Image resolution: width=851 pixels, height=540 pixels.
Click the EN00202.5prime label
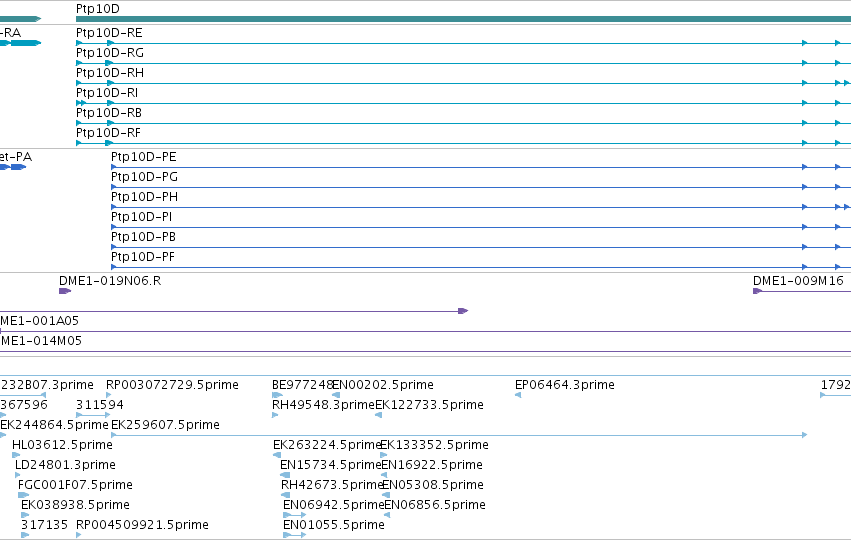coord(383,385)
